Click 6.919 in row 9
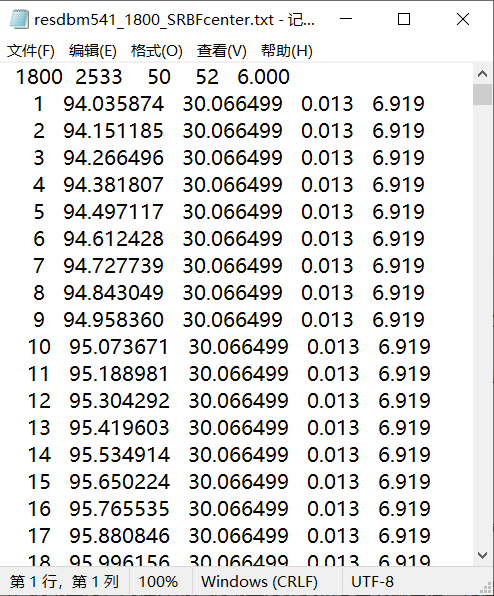The width and height of the screenshot is (494, 596). tap(398, 320)
